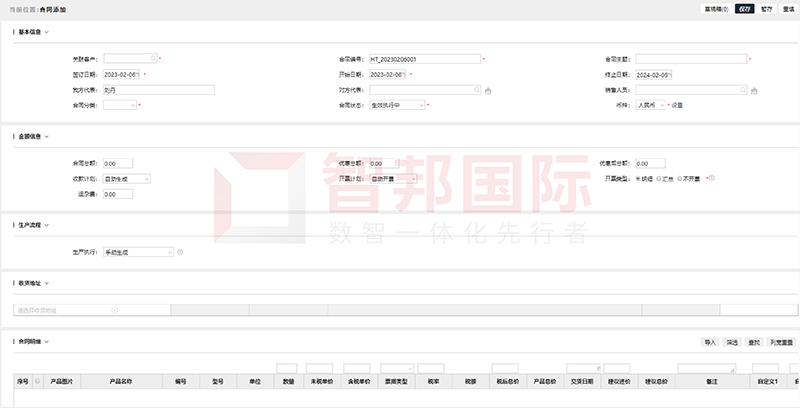800x408 pixels.
Task: Click the person icon beside 对方代表 field
Action: (488, 91)
